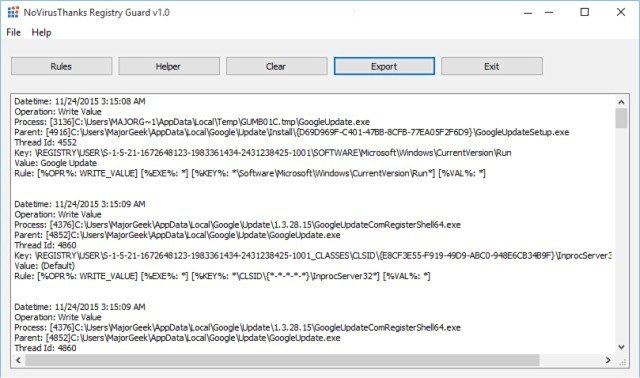Clear the log with Clear button

277,66
